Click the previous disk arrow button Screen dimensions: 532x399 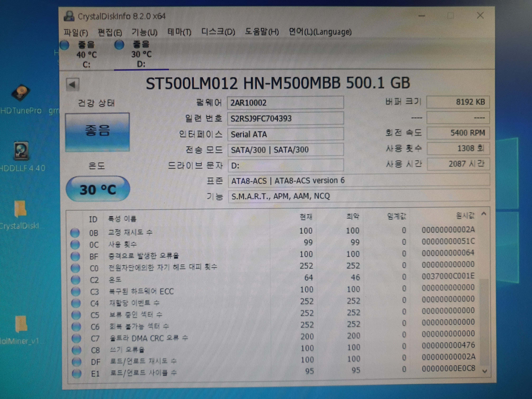(x=72, y=84)
